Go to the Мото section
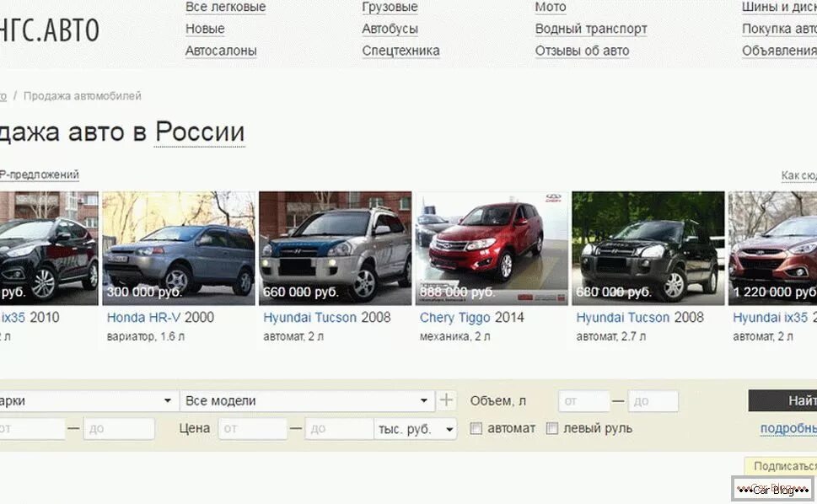817x504 pixels. click(x=551, y=8)
